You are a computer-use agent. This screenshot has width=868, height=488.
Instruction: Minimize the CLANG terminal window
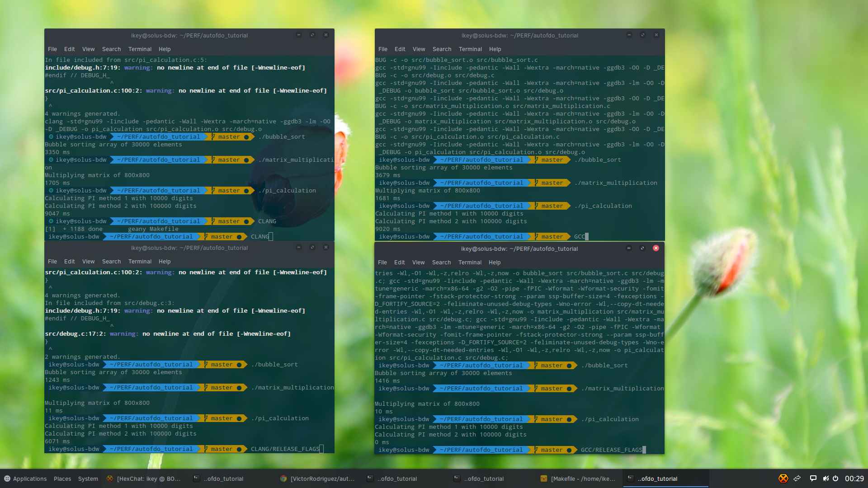pyautogui.click(x=298, y=35)
